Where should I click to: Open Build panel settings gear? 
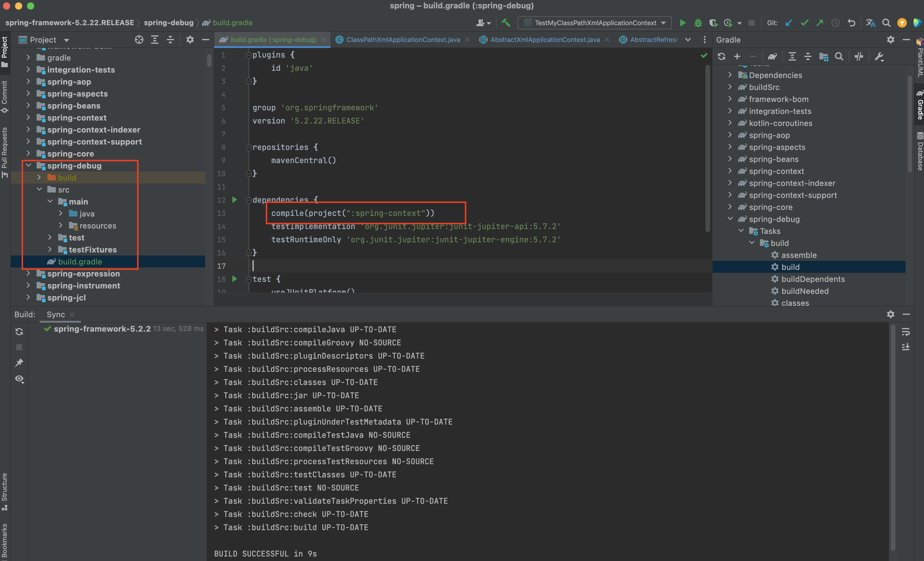coord(891,314)
